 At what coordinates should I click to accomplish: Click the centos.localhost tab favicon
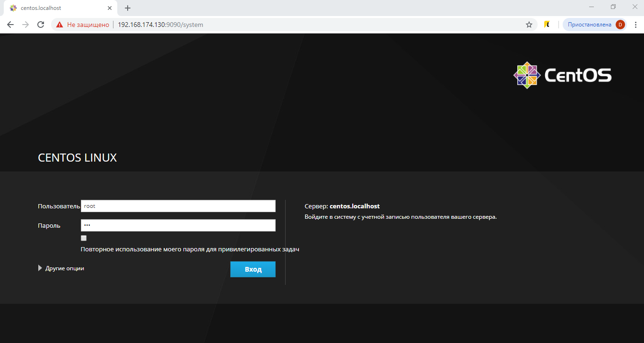pyautogui.click(x=13, y=8)
